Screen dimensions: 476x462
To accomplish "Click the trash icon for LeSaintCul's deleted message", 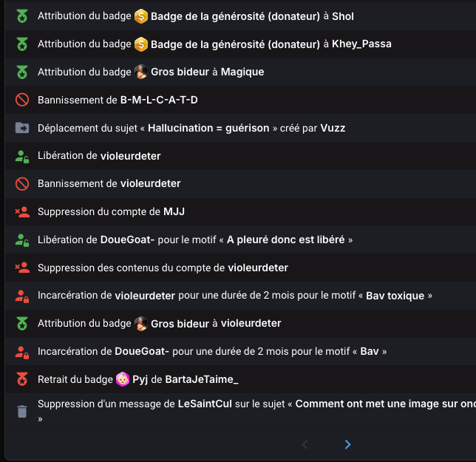I will coord(22,412).
